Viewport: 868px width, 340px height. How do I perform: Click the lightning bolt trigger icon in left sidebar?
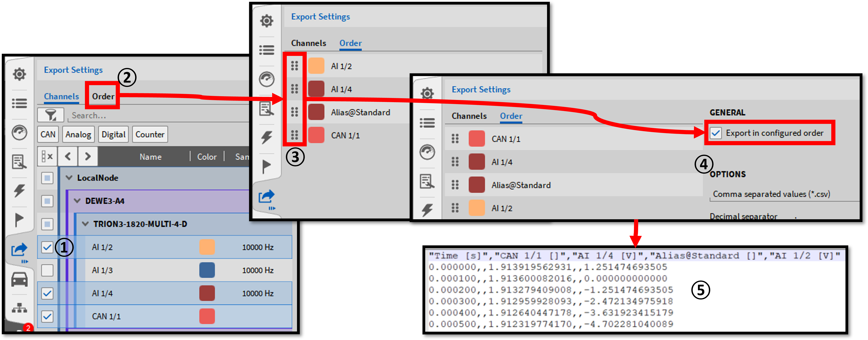tap(20, 190)
